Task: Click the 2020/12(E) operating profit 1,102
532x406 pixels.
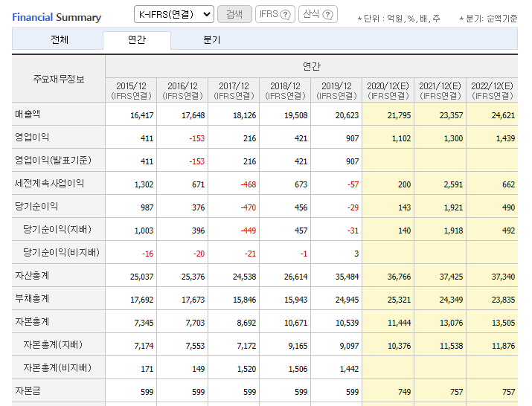Action: click(401, 138)
